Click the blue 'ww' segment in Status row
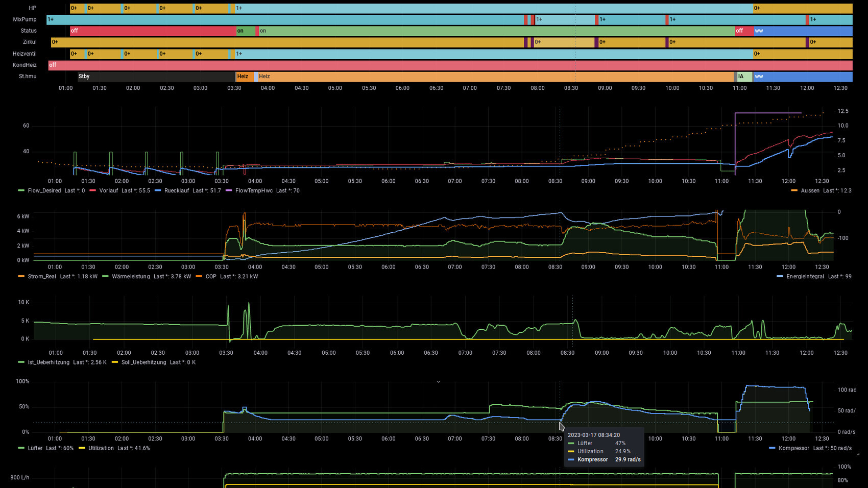 (803, 31)
